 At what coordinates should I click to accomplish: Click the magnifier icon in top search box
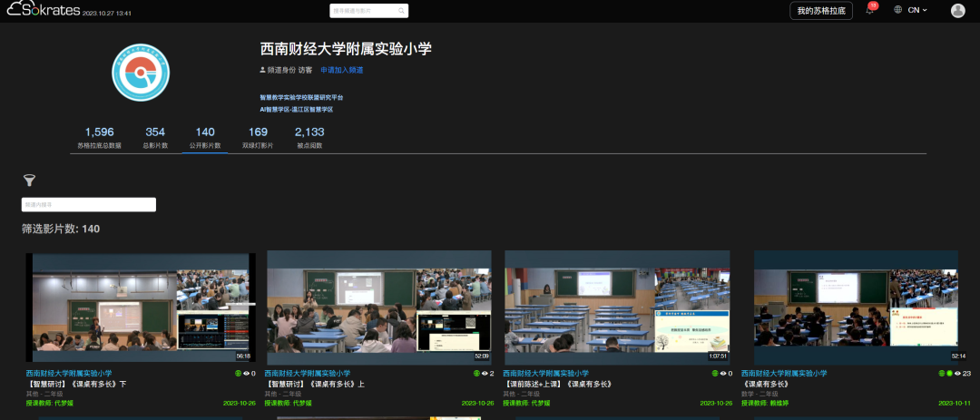coord(400,11)
